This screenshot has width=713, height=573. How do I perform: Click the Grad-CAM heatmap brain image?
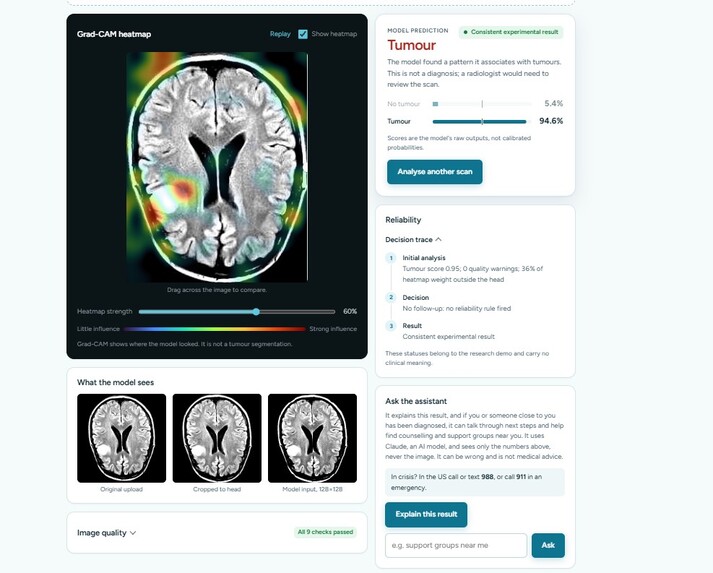[217, 167]
